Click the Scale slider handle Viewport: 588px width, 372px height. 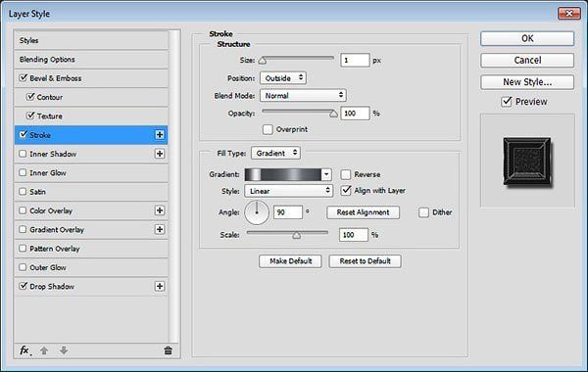[x=297, y=235]
